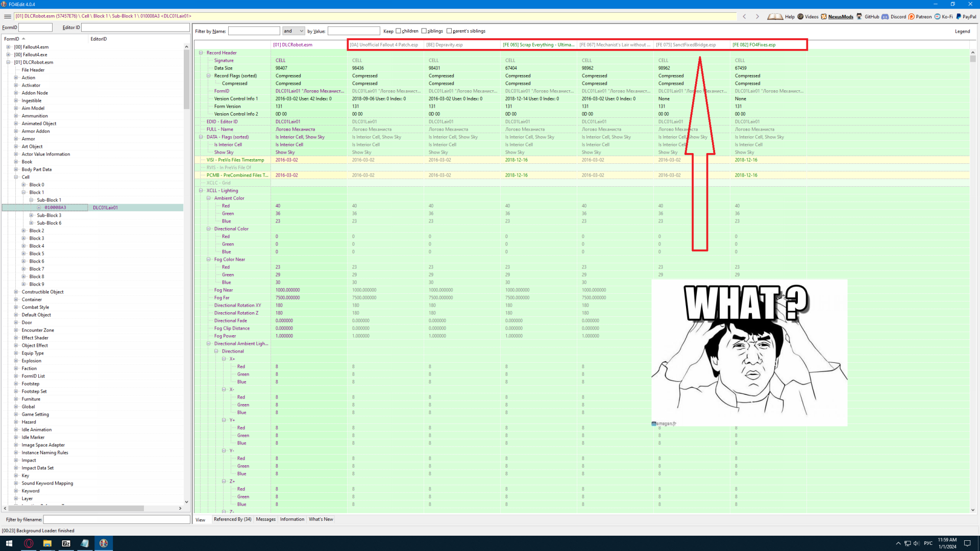Open the GitHub icon link
This screenshot has width=980, height=551.
click(x=860, y=16)
